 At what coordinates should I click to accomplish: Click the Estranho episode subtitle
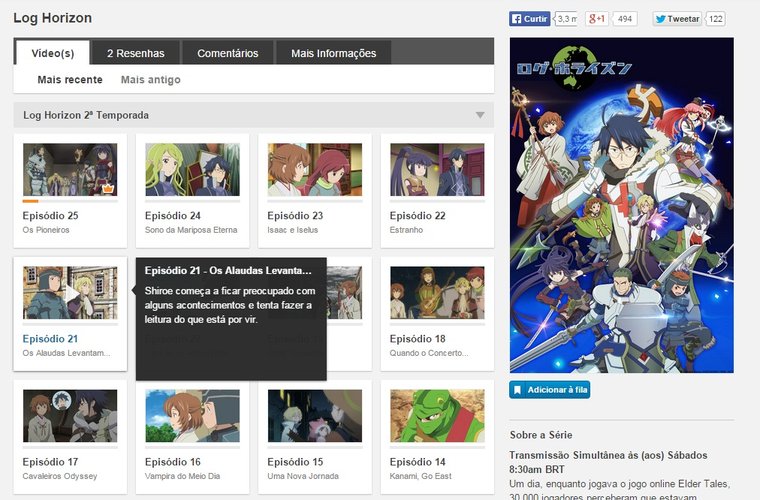click(x=406, y=230)
